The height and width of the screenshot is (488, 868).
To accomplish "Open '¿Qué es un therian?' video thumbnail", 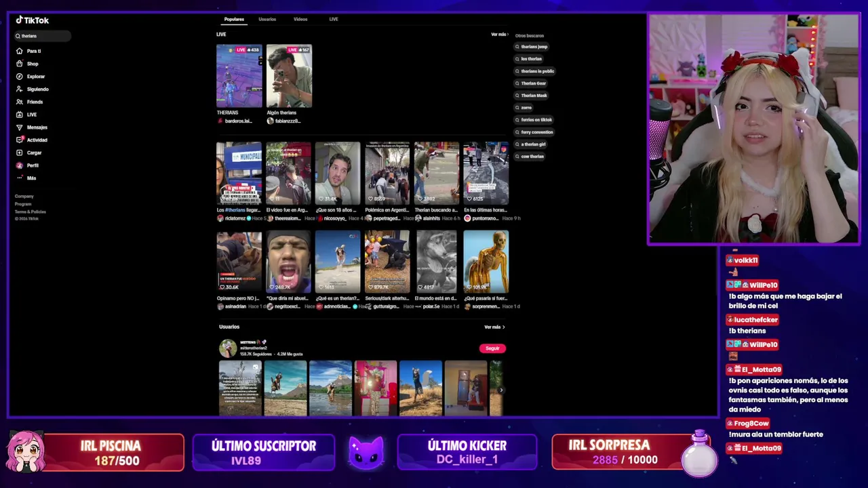I will point(338,262).
